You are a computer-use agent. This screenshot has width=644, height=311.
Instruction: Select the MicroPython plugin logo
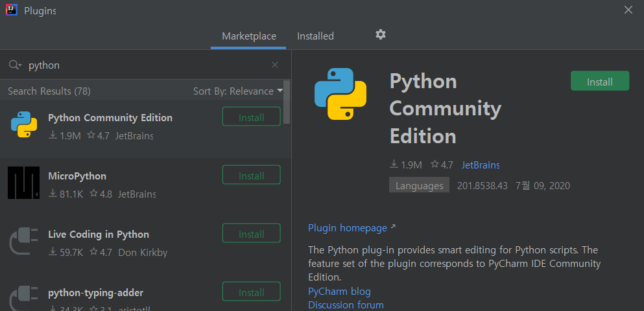pyautogui.click(x=23, y=183)
